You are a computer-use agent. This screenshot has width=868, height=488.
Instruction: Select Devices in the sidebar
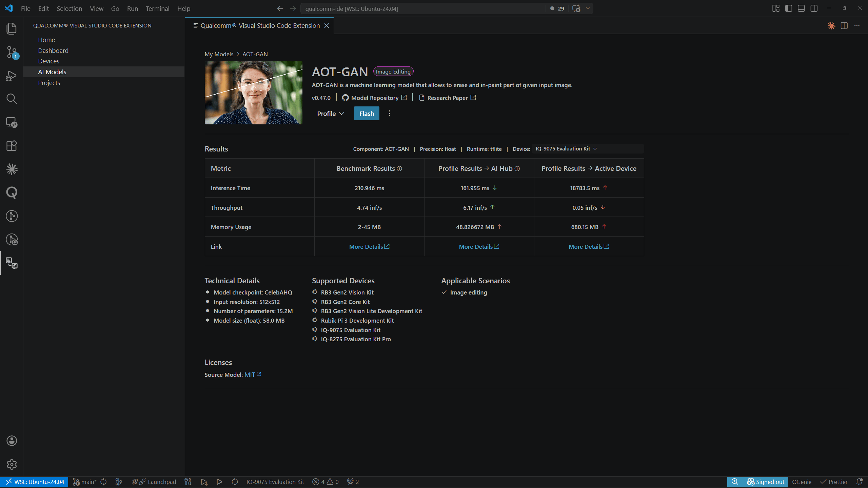[104, 61]
